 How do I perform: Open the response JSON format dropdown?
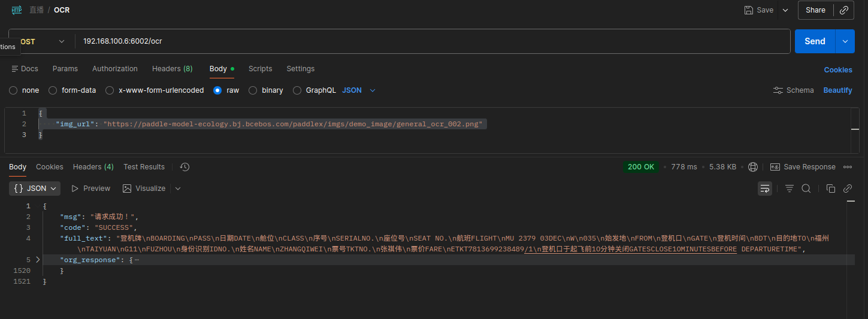pos(35,189)
